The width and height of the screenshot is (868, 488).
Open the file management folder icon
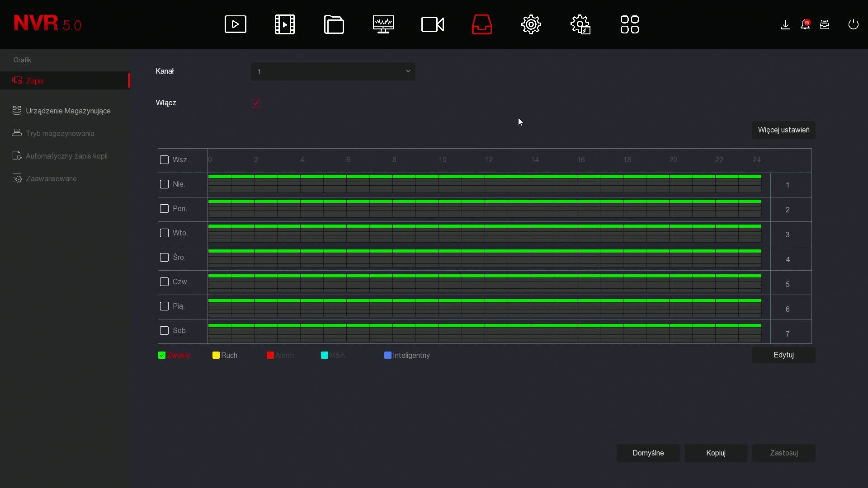(x=334, y=24)
